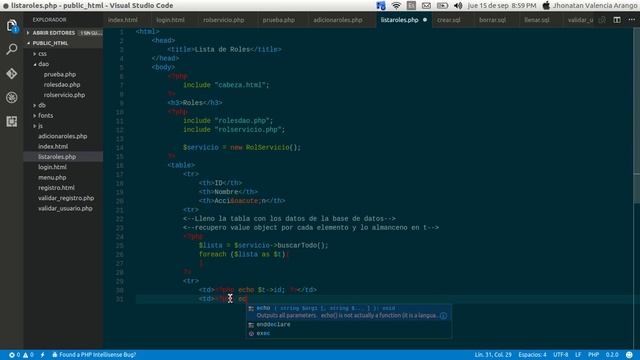Click the LF line ending selector
640x360 pixels.
578,355
